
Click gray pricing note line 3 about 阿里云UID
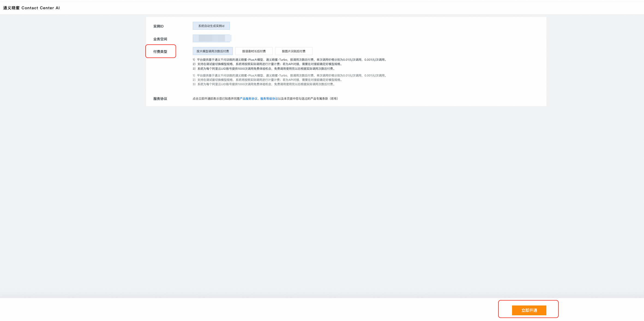tap(264, 84)
